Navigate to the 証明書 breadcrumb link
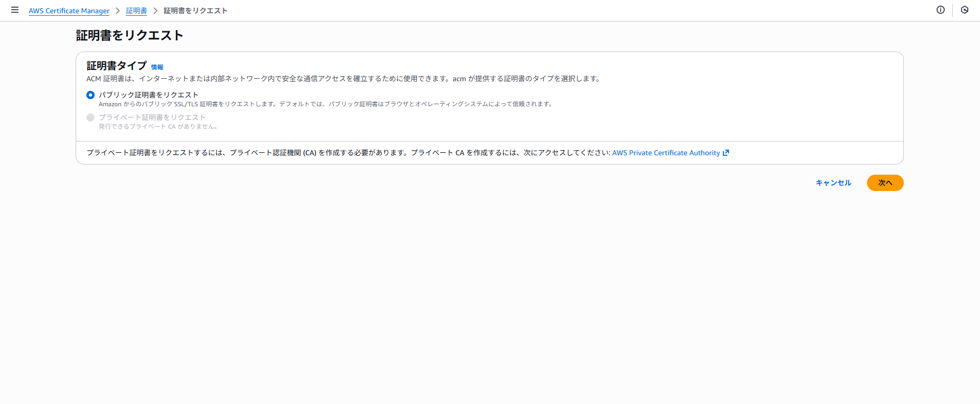This screenshot has width=980, height=404. 136,11
